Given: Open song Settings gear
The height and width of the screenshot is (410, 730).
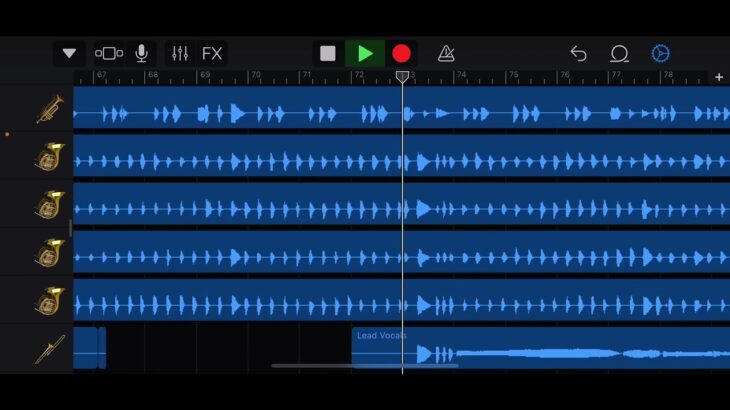Looking at the screenshot, I should pos(661,54).
